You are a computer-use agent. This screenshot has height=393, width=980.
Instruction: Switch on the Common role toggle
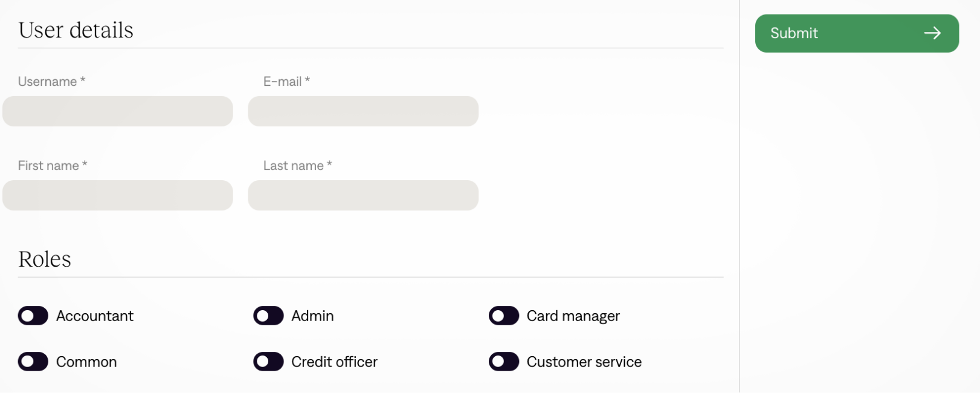coord(33,362)
